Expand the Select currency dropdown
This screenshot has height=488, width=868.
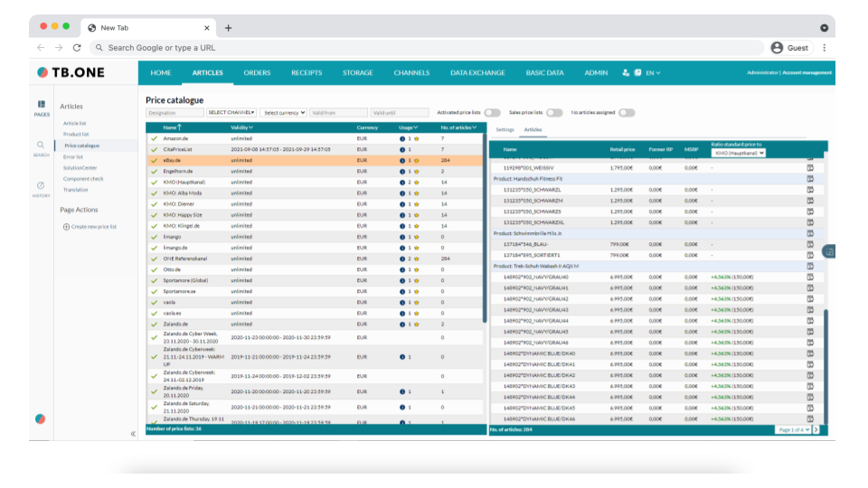(284, 113)
